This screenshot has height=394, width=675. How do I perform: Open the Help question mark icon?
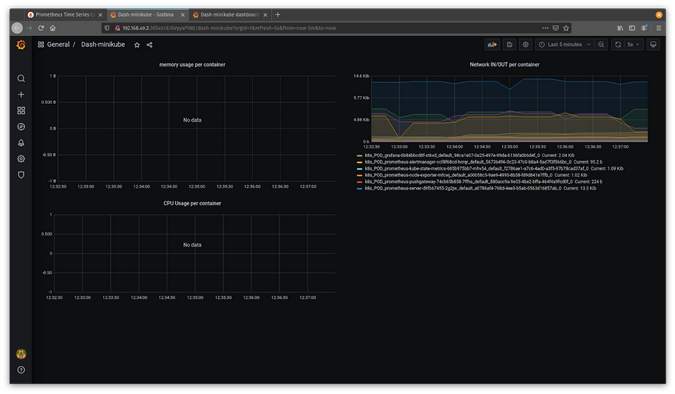21,370
